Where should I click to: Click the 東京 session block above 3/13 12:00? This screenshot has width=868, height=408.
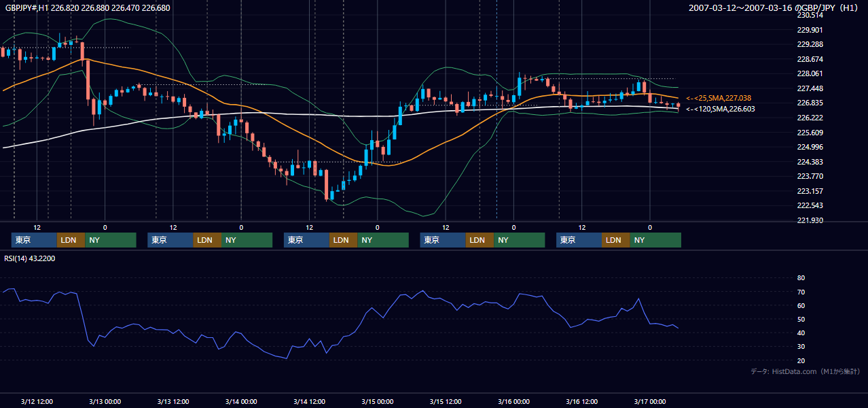[x=170, y=240]
